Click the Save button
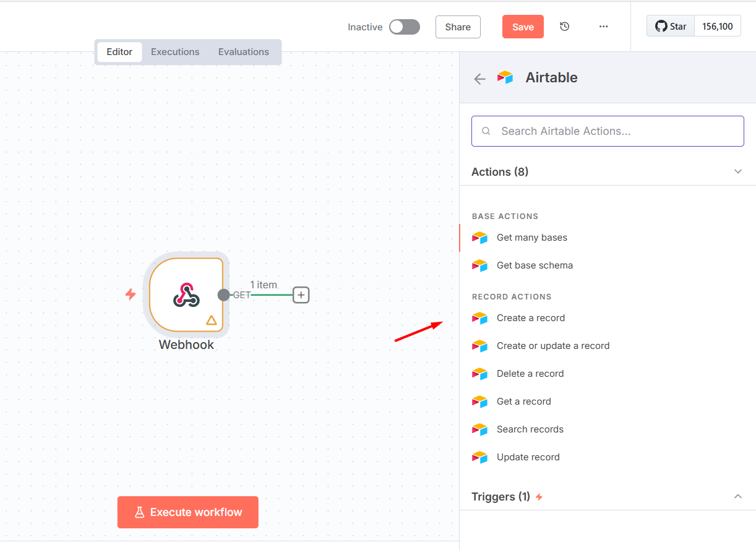 coord(523,27)
